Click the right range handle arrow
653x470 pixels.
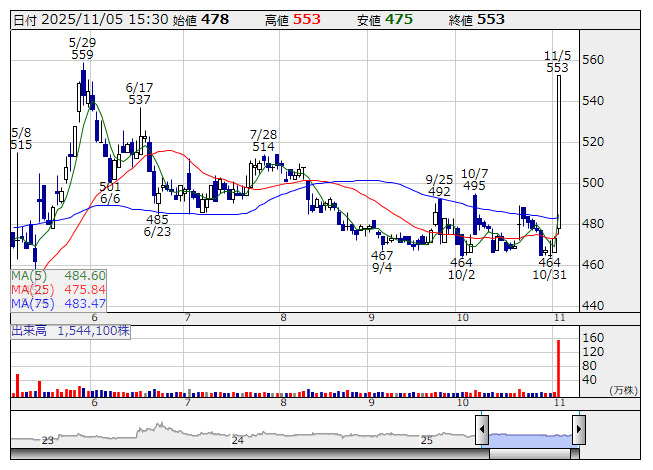pos(579,430)
